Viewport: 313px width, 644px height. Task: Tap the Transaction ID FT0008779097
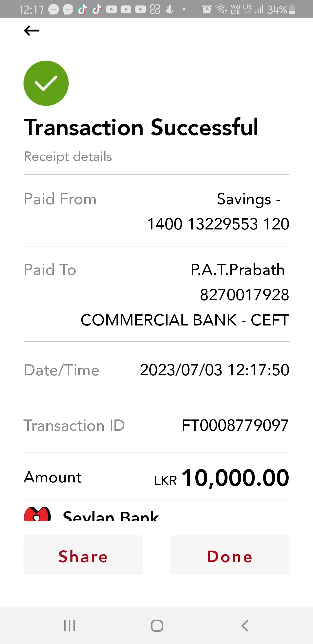click(x=235, y=426)
